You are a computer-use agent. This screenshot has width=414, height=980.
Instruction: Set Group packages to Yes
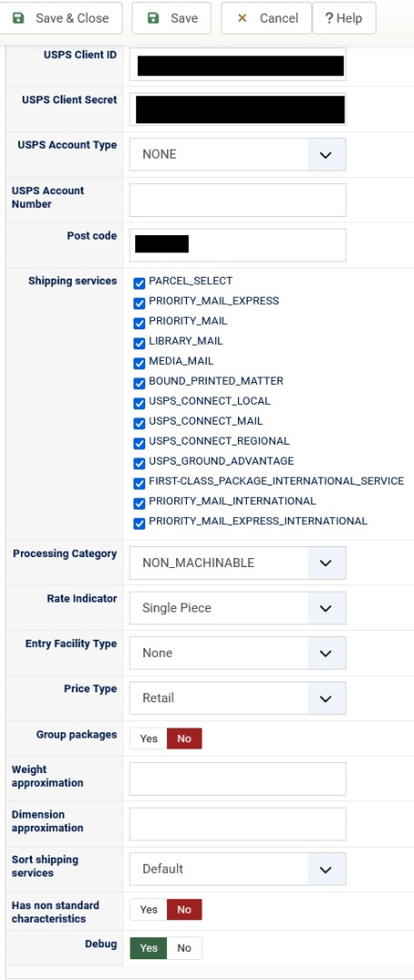(x=149, y=739)
